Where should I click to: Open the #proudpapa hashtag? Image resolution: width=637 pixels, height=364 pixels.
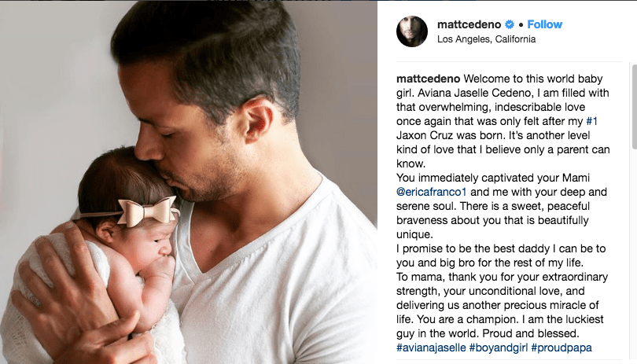click(x=562, y=347)
